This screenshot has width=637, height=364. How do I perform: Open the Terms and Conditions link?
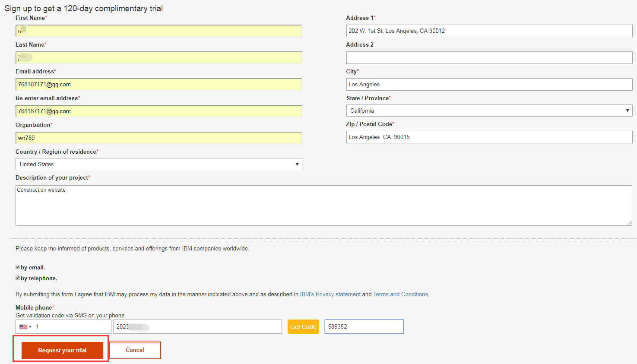[x=401, y=294]
